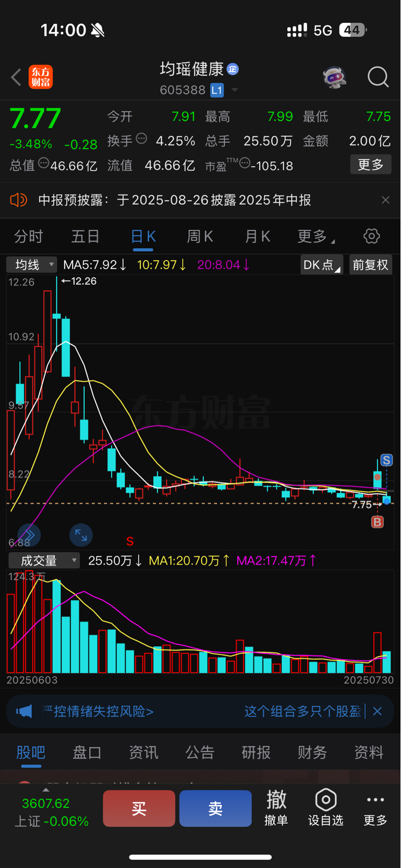This screenshot has width=401, height=868.
Task: Tap the red S marker below chart
Action: (130, 542)
